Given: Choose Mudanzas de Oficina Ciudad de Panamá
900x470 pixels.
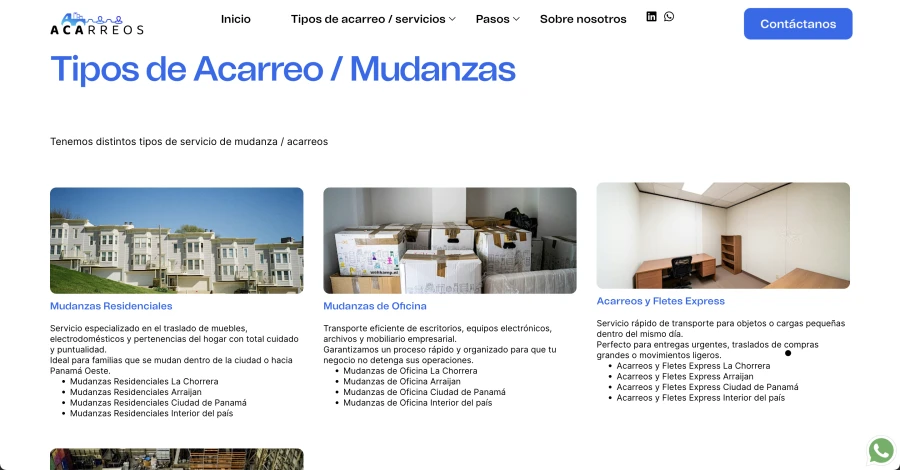Looking at the screenshot, I should [x=424, y=392].
